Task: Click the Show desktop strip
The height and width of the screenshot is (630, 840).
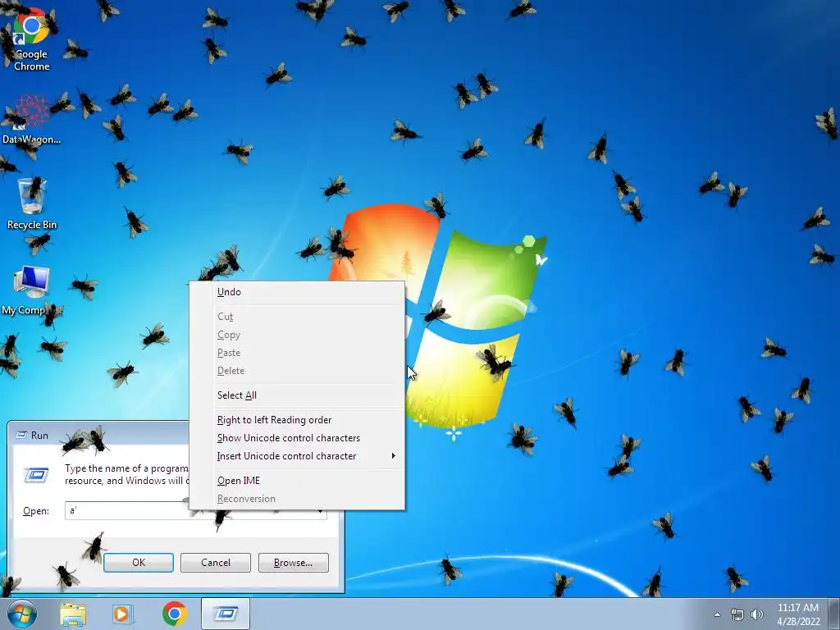Action: point(834,614)
